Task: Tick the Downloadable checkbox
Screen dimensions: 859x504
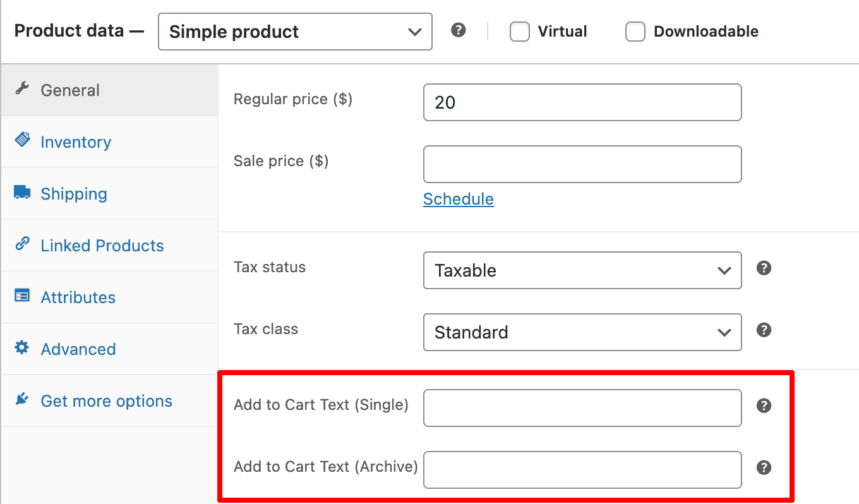Action: 635,32
